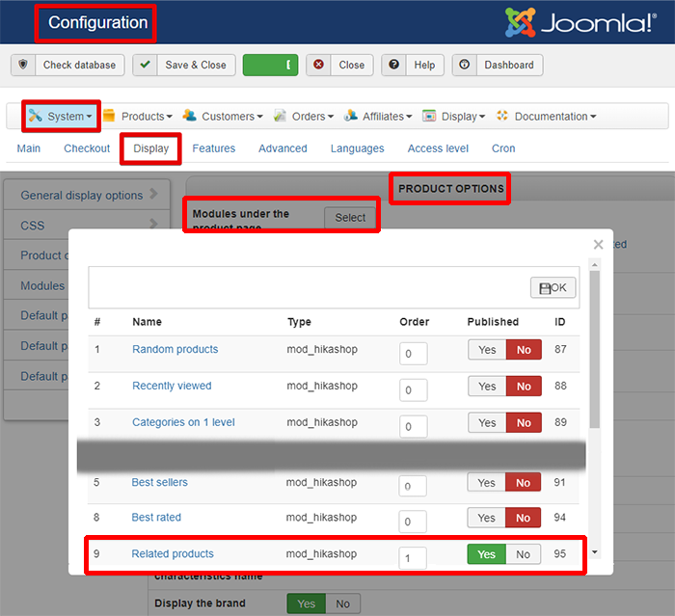Switch to the Checkout tab
This screenshot has height=616, width=675.
coord(87,148)
